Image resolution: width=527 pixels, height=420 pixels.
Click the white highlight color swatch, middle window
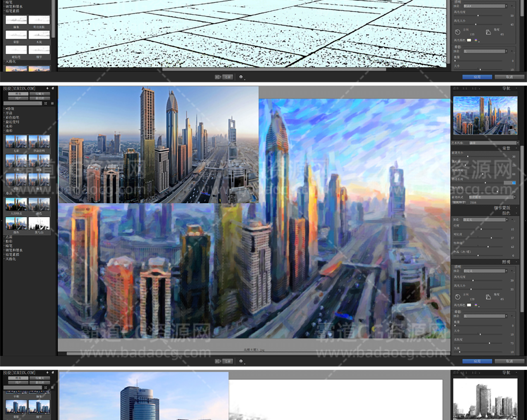[469, 305]
